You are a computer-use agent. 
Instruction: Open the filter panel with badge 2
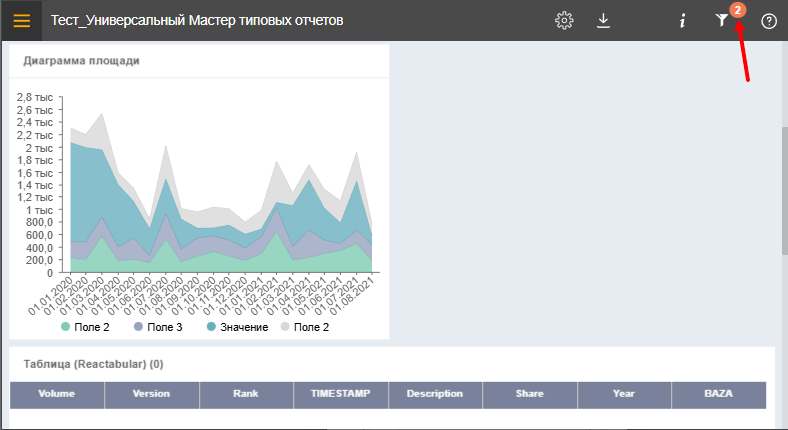[722, 20]
